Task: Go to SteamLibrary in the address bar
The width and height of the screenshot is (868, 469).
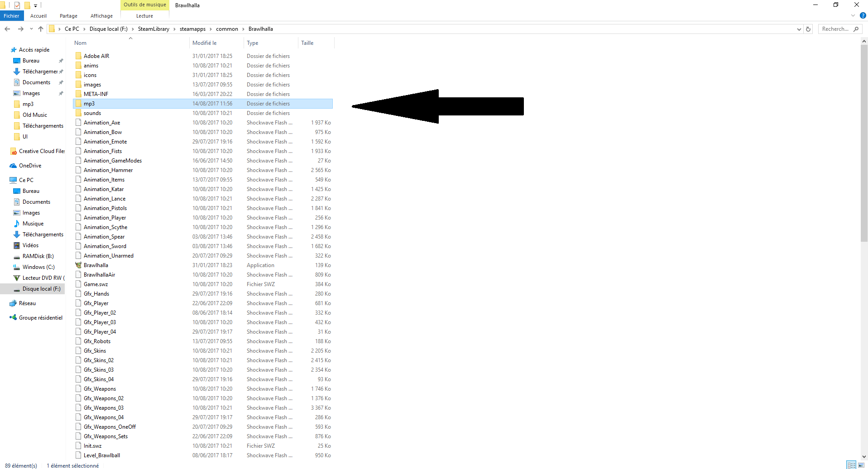Action: [153, 29]
